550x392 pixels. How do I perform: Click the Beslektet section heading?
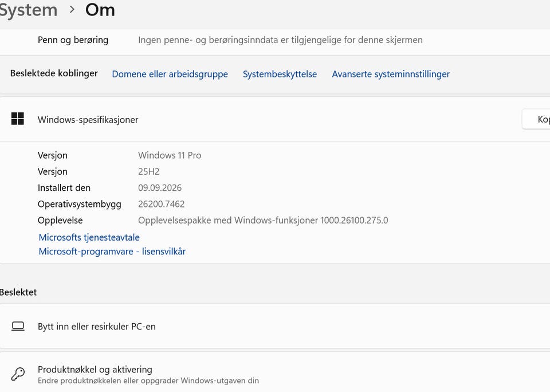(18, 292)
